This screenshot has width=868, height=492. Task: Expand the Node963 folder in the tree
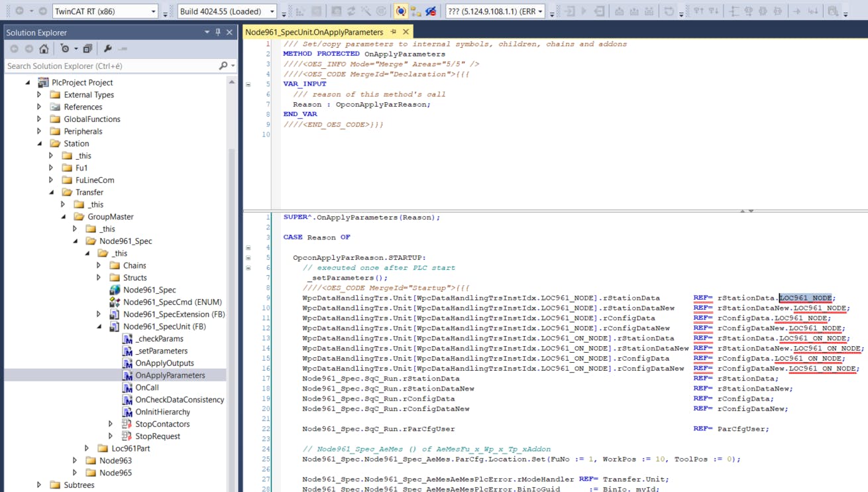pos(75,461)
